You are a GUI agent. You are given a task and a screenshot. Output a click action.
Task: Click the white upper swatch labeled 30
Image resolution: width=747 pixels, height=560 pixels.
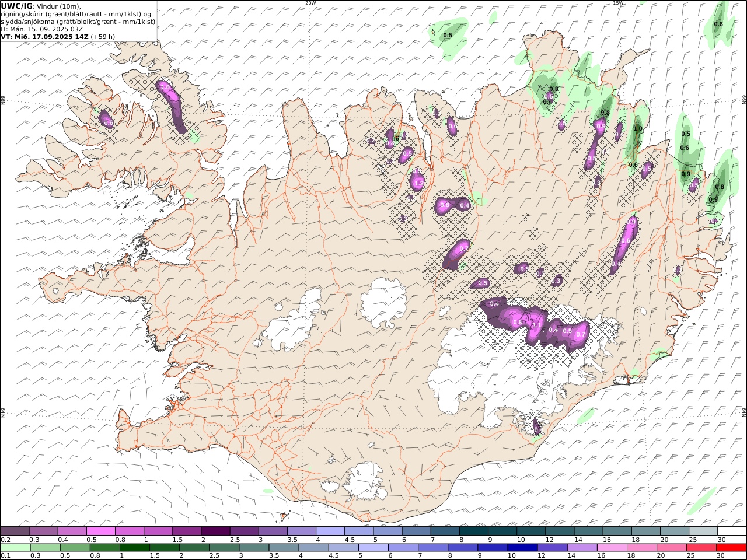pyautogui.click(x=731, y=531)
